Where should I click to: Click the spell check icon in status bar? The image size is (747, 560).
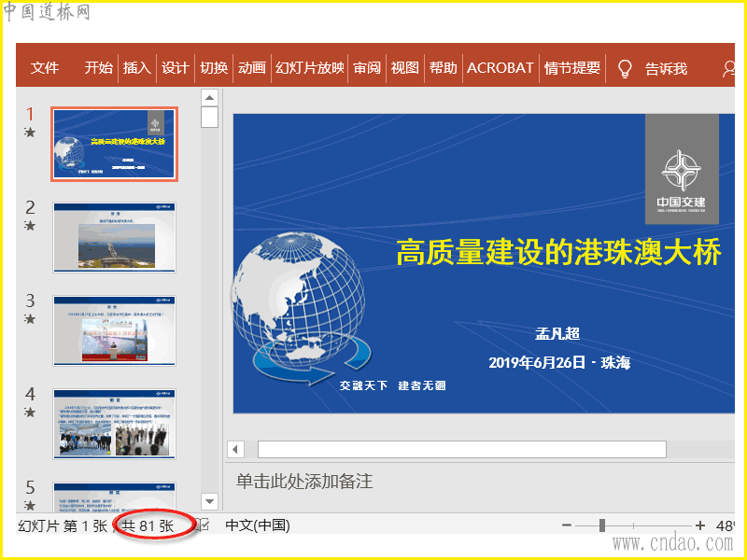[x=204, y=525]
